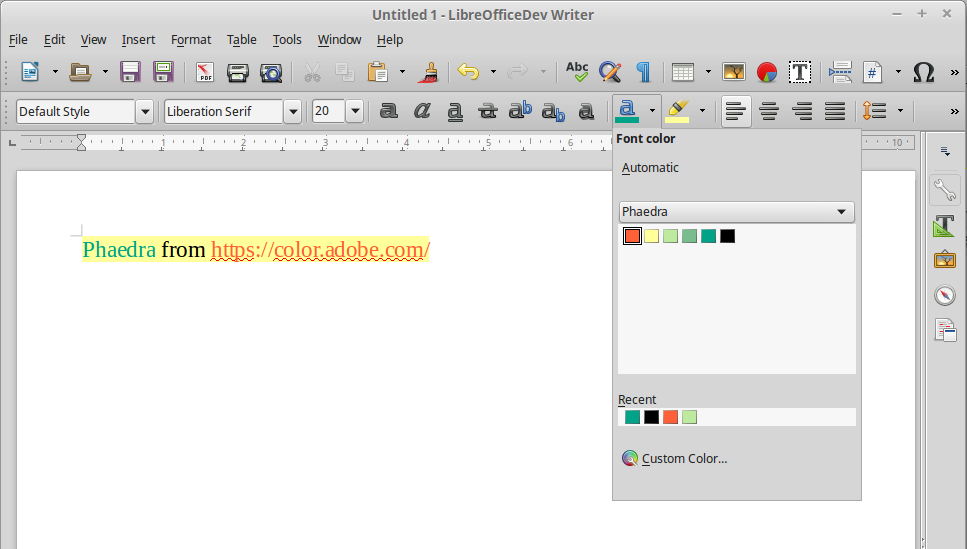Viewport: 967px width, 549px height.
Task: Click the font size input field
Action: pyautogui.click(x=329, y=111)
